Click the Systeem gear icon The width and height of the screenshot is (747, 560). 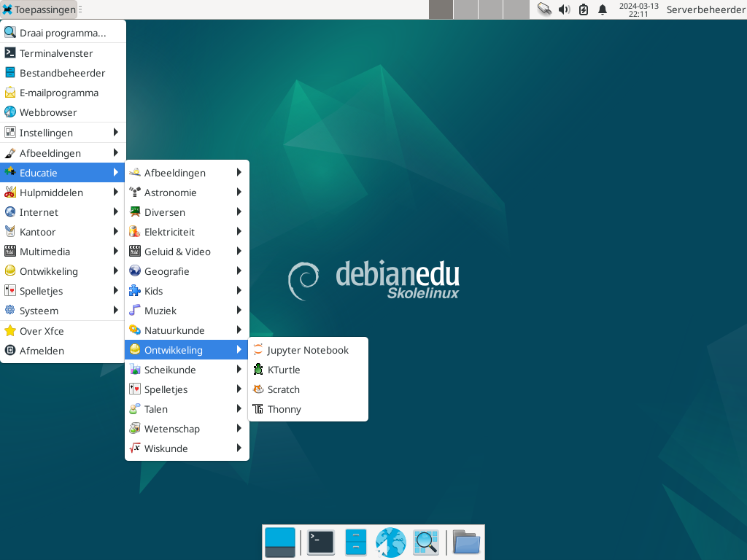coord(10,310)
